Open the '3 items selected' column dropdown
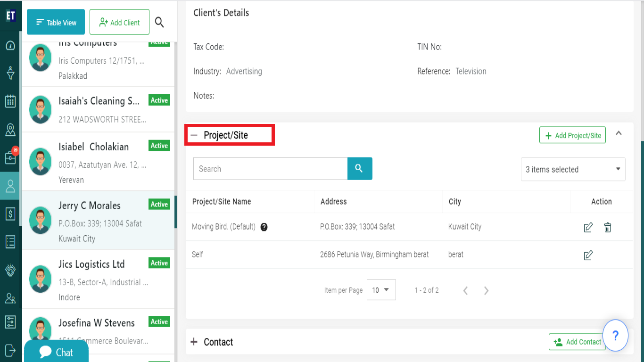Screen dimensions: 644x362 click(573, 169)
